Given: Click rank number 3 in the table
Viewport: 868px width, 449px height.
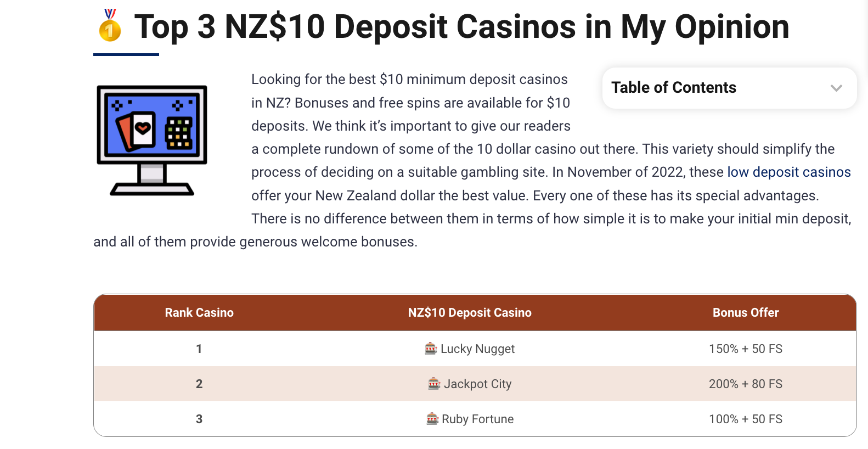Looking at the screenshot, I should click(x=199, y=419).
